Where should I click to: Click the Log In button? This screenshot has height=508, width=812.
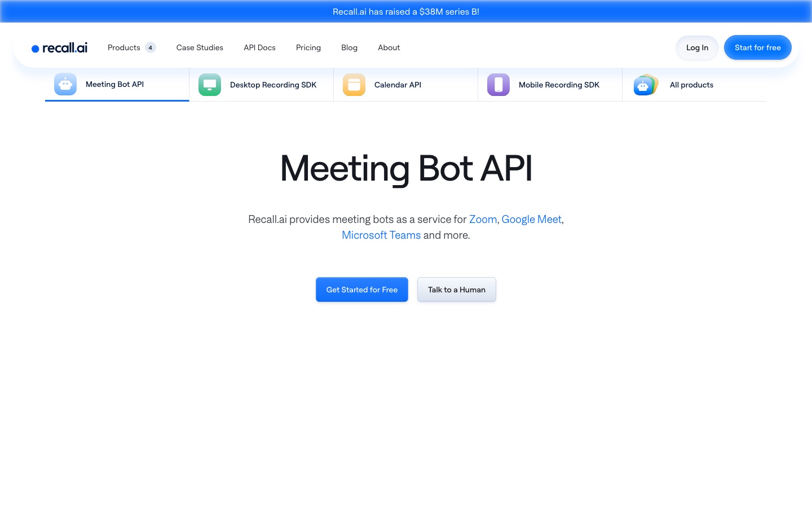697,47
